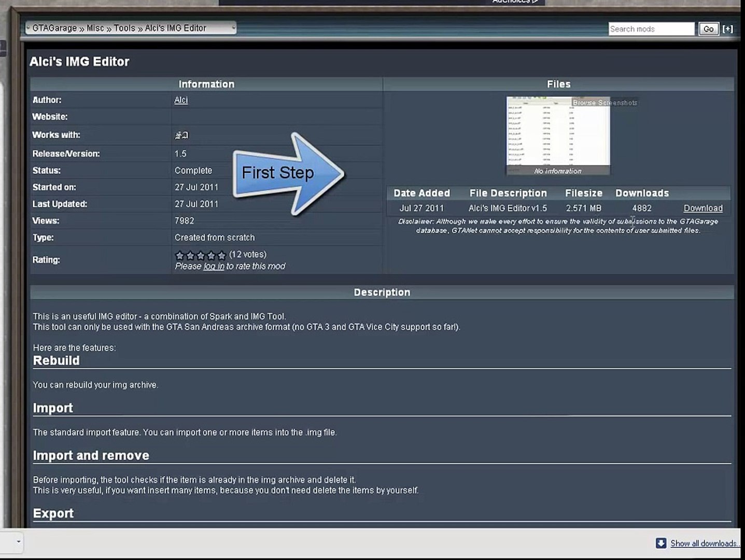The height and width of the screenshot is (560, 745).
Task: Select the 'Rebuild' heading
Action: coord(56,360)
